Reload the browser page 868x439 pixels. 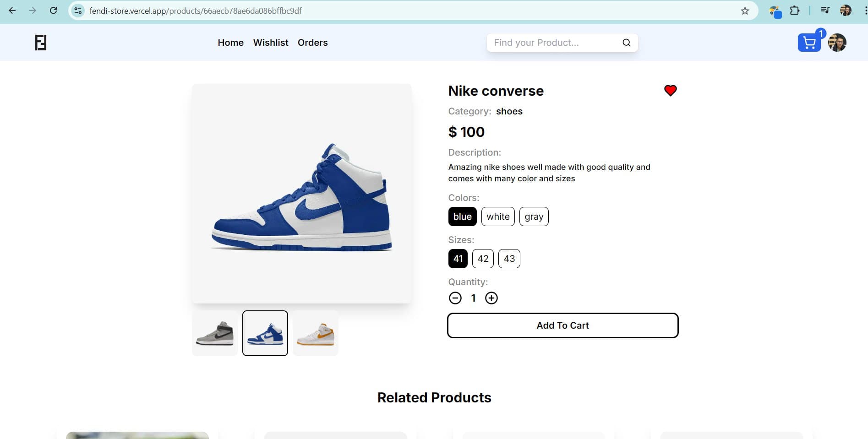point(54,11)
